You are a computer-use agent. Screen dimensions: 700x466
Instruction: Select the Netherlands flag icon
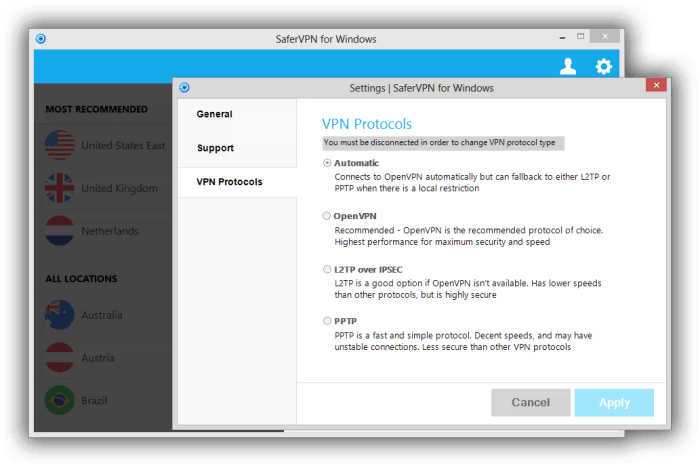point(59,231)
